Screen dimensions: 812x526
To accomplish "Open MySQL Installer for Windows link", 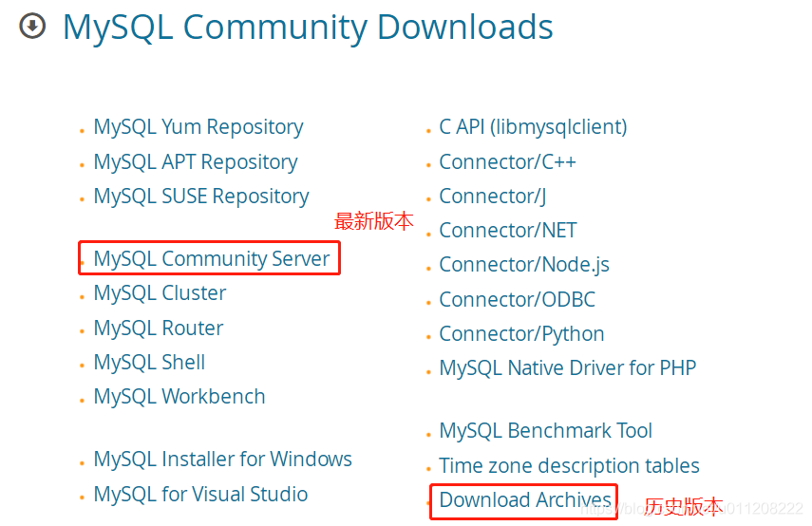I will pos(222,460).
